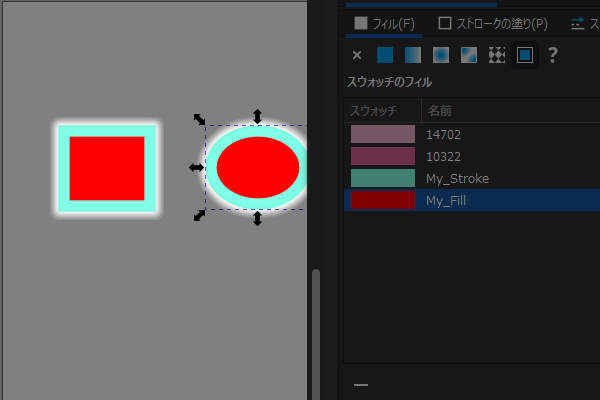The width and height of the screenshot is (600, 400).
Task: Select the 10322 swatch row
Action: tap(472, 156)
